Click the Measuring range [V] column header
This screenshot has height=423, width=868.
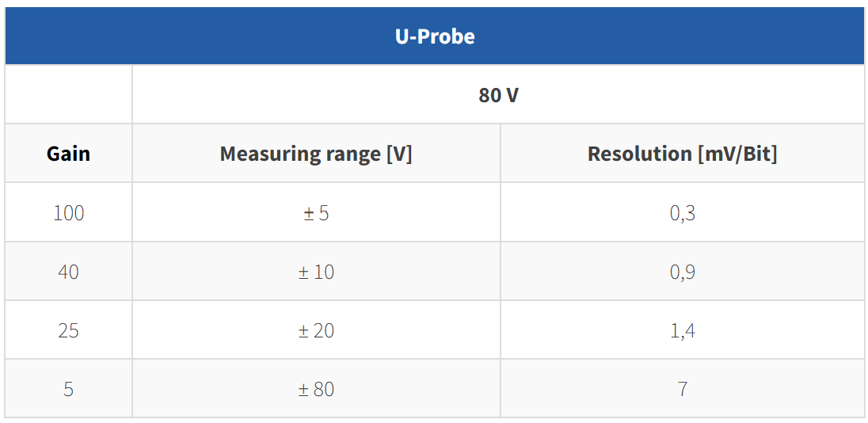(316, 154)
